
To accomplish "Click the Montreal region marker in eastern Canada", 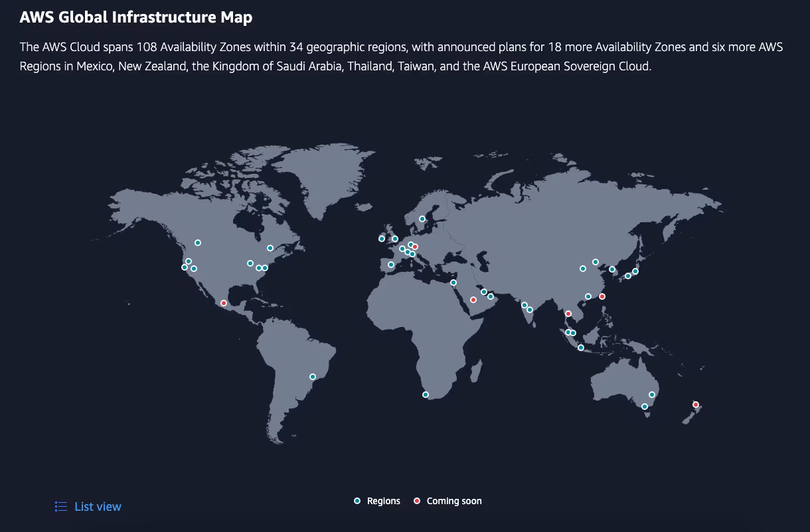I will point(270,248).
